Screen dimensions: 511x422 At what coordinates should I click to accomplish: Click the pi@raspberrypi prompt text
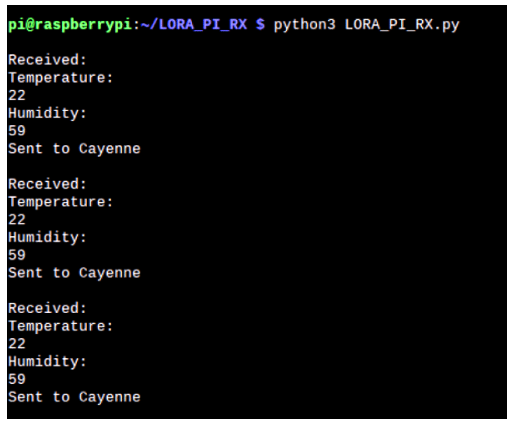(x=70, y=25)
